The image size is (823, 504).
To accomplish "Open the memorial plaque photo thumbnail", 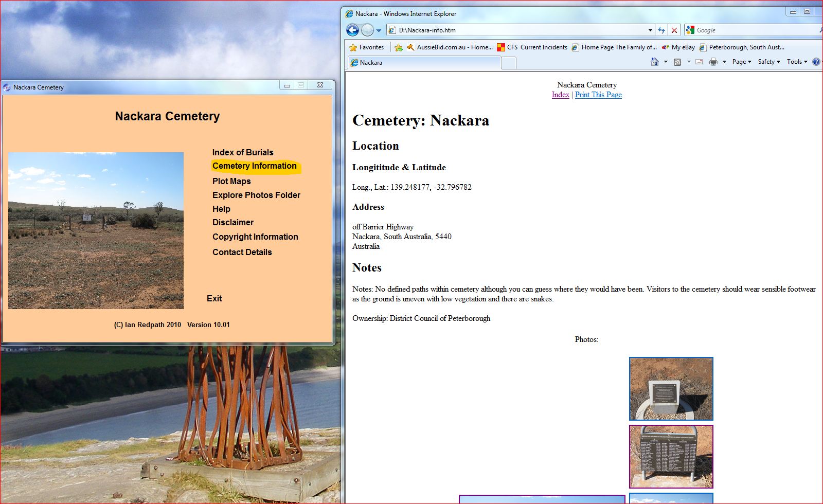I will pyautogui.click(x=671, y=389).
